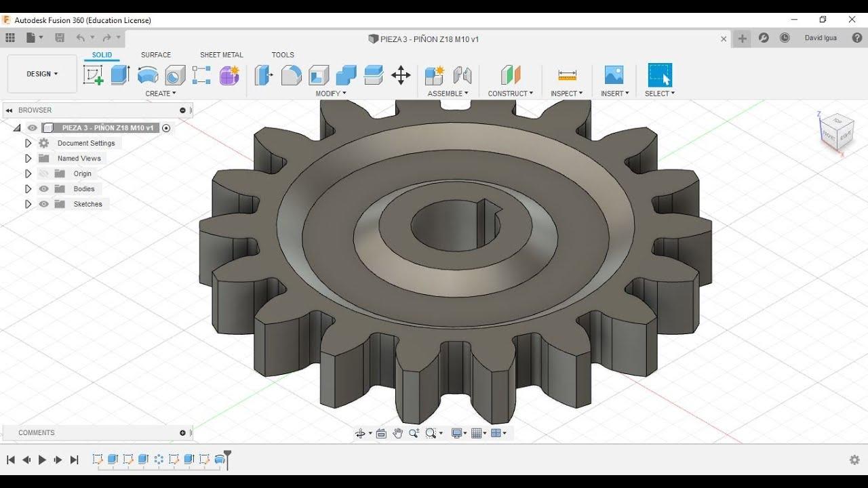Screen dimensions: 868x488
Task: Switch to the SURFACE tab
Action: pyautogui.click(x=156, y=55)
